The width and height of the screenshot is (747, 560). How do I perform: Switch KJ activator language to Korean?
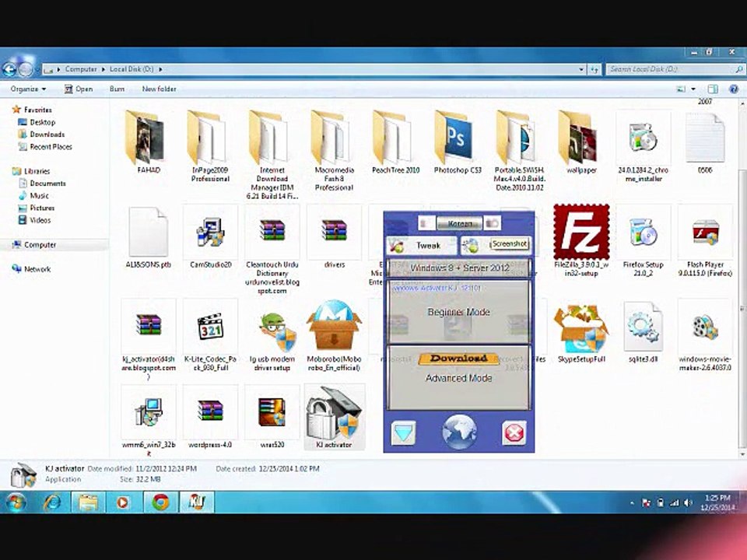pyautogui.click(x=460, y=223)
